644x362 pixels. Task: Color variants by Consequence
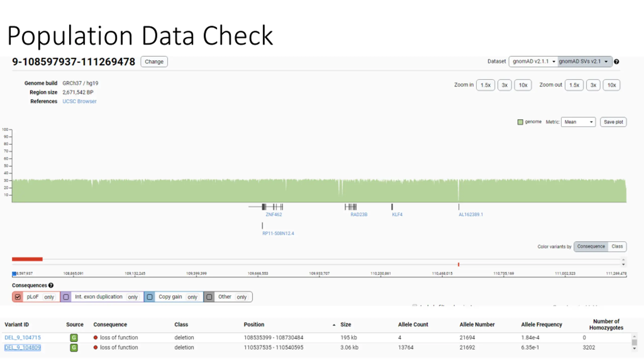[x=591, y=247]
